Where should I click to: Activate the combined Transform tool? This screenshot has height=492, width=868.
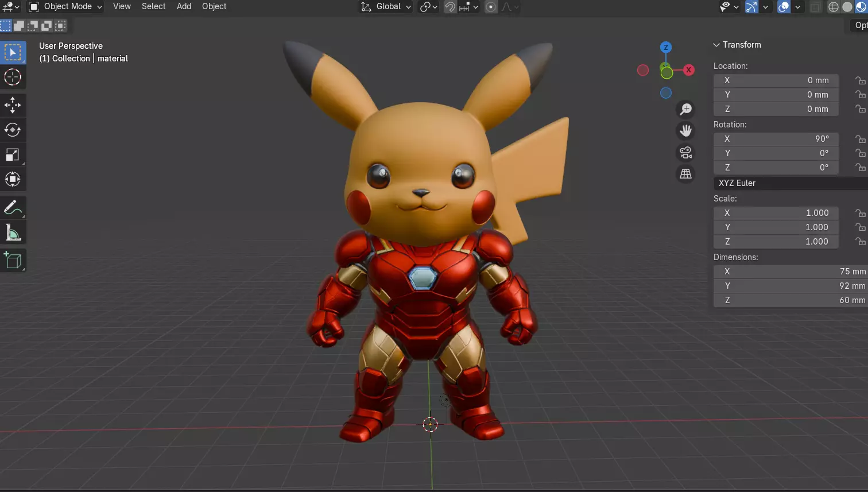click(x=13, y=179)
